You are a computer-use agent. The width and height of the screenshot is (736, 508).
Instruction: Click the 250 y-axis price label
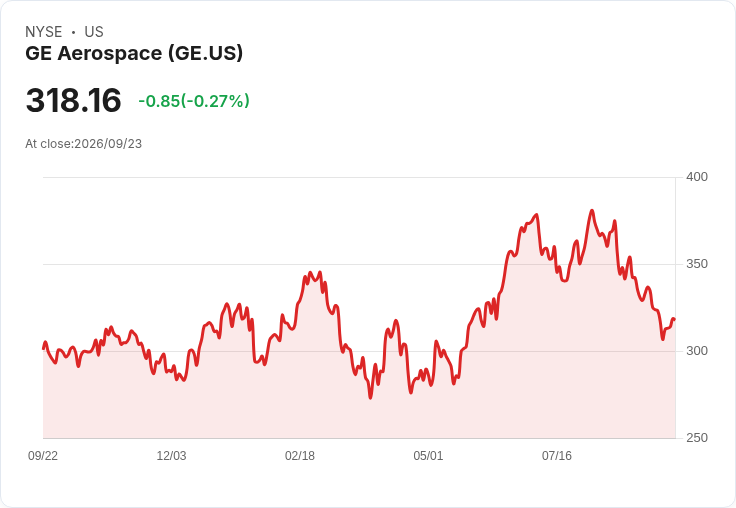[x=697, y=438]
